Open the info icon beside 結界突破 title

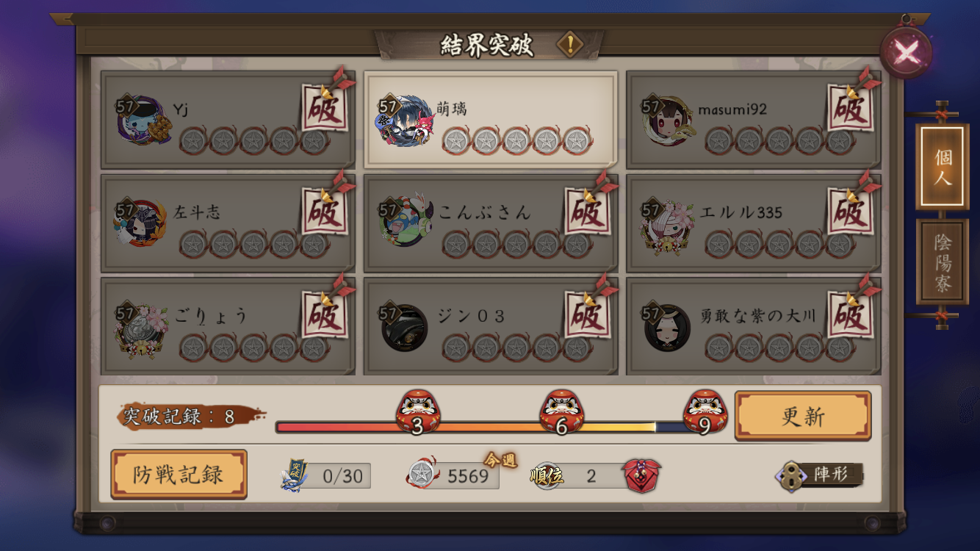(x=570, y=45)
